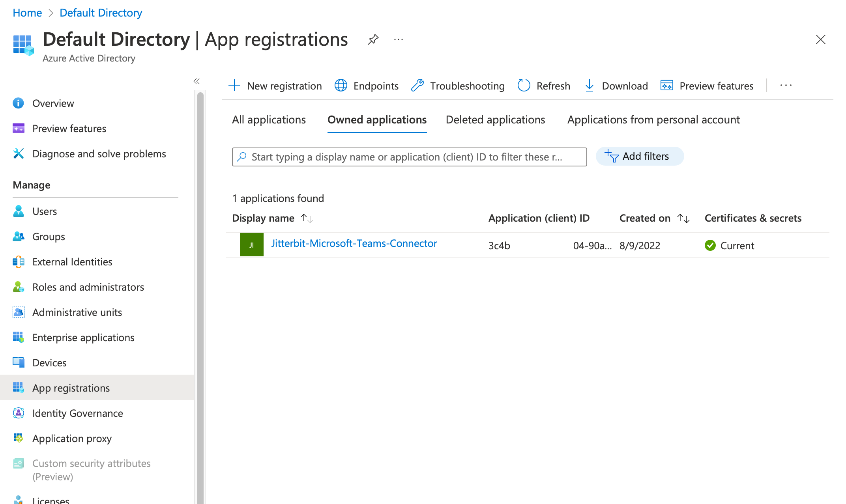
Task: Switch to the All applications tab
Action: click(x=269, y=119)
